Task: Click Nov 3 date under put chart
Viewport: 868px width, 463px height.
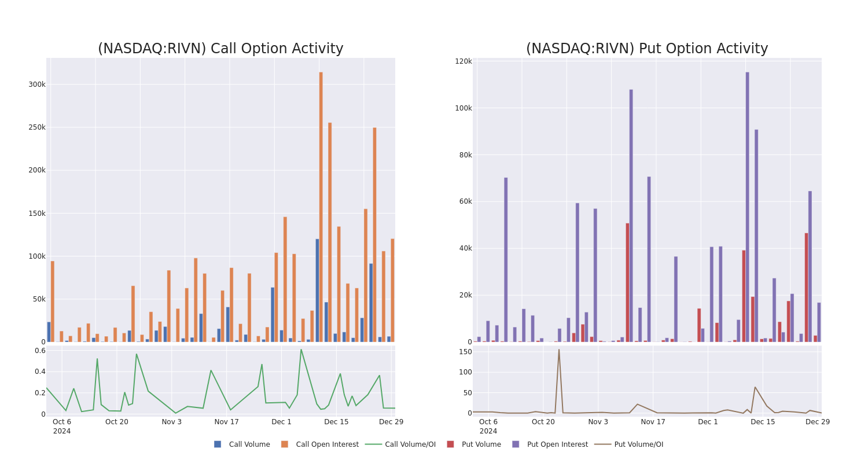Action: [598, 422]
